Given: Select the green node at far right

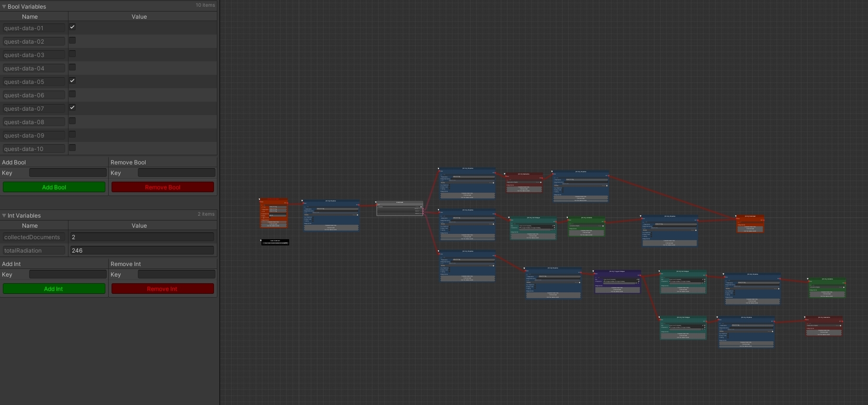Looking at the screenshot, I should coord(827,279).
